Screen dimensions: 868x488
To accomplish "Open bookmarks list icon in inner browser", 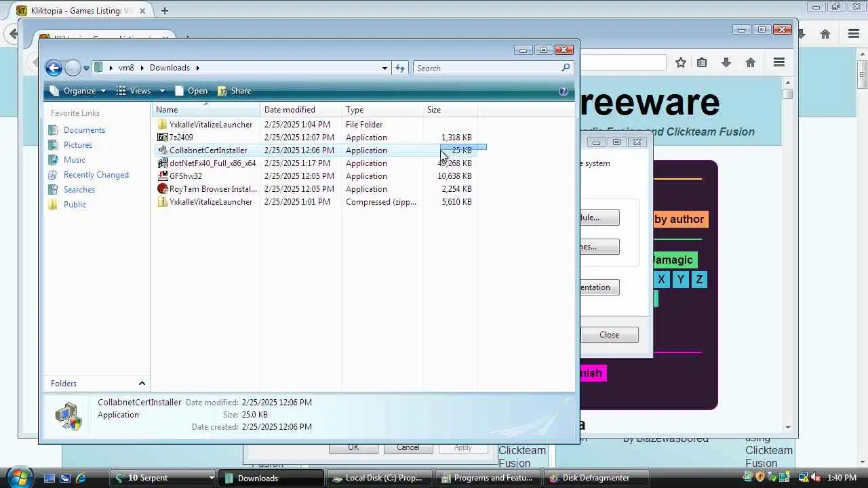I will click(703, 62).
